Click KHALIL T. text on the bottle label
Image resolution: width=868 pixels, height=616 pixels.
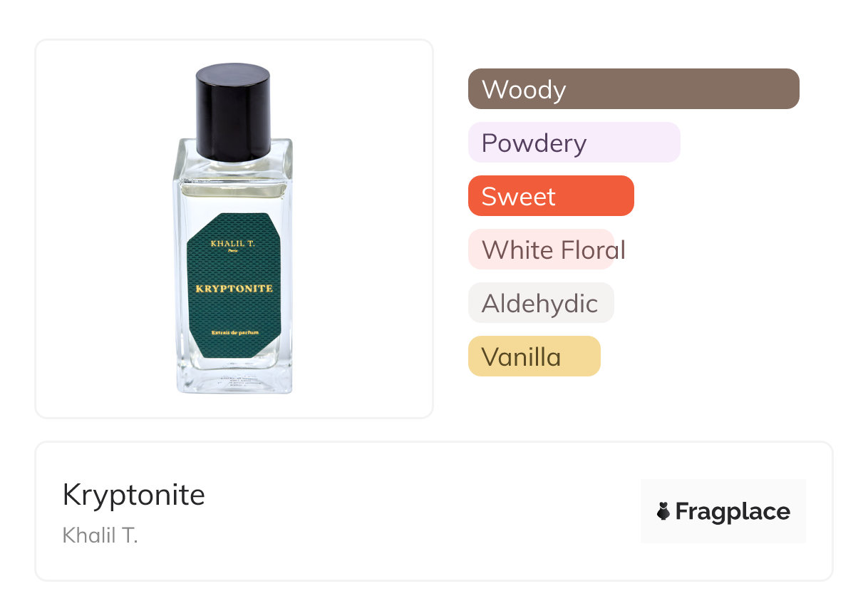point(233,243)
